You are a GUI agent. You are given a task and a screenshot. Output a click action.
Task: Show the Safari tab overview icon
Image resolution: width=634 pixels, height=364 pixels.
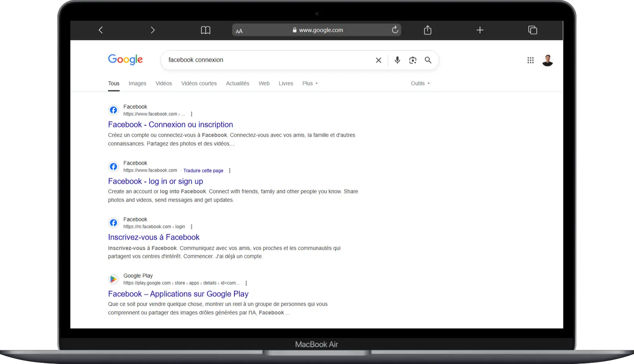pos(533,30)
